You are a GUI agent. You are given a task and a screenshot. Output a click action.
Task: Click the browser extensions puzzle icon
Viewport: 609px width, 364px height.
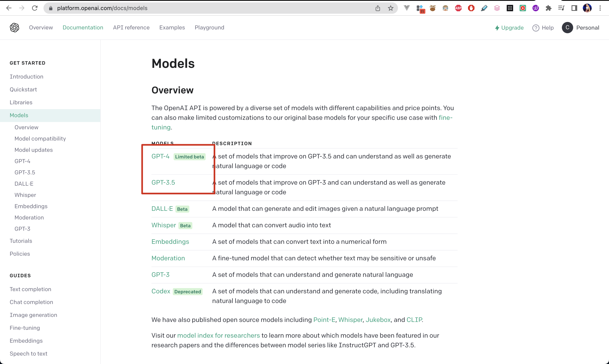[x=548, y=8]
